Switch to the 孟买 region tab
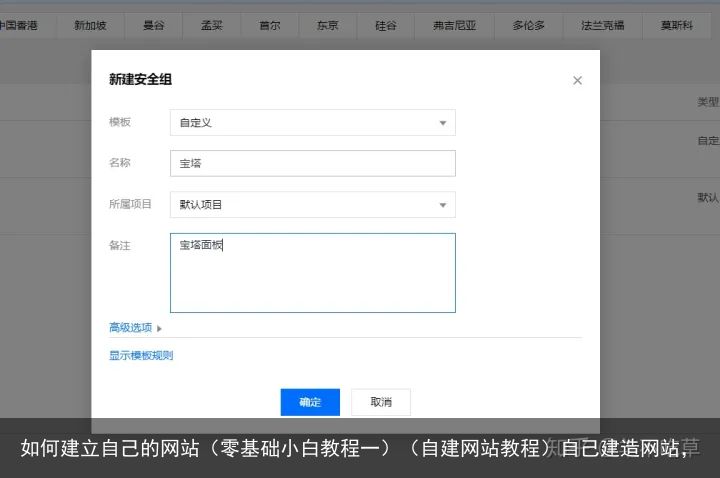 tap(212, 26)
